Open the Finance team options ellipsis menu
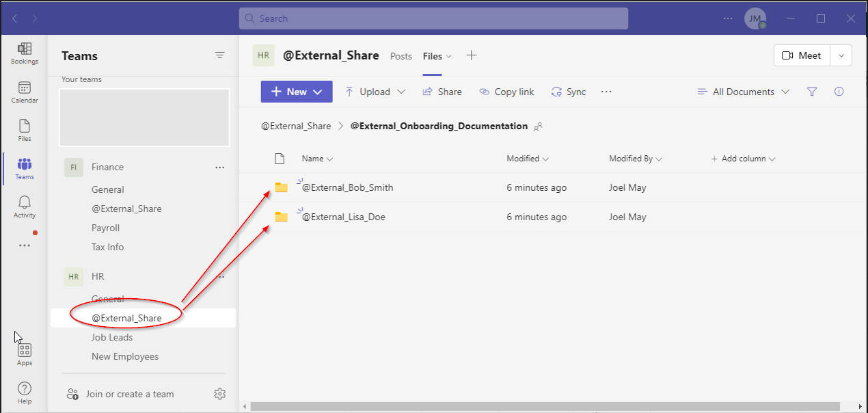This screenshot has height=413, width=868. pos(219,167)
